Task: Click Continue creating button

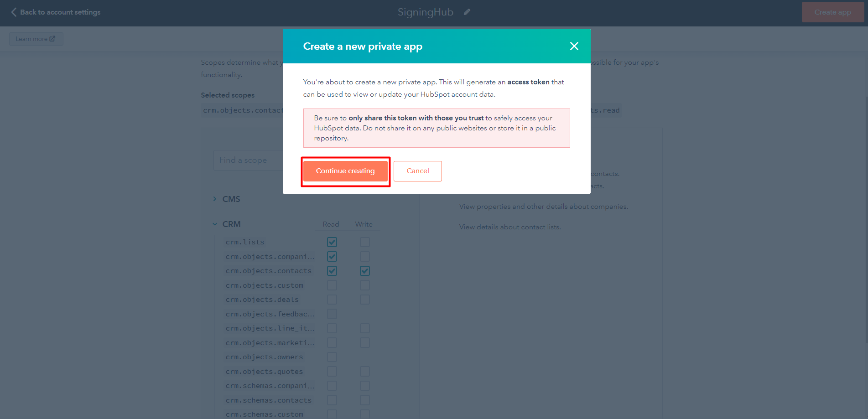Action: [x=345, y=171]
